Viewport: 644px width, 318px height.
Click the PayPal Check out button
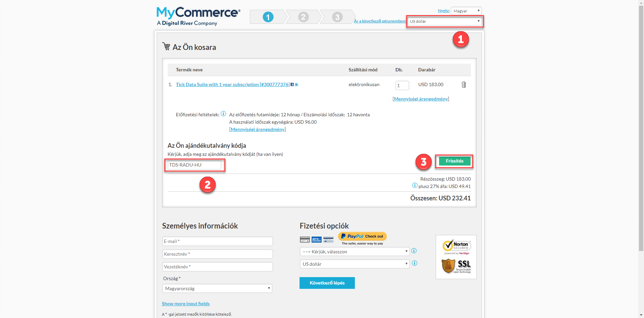362,236
